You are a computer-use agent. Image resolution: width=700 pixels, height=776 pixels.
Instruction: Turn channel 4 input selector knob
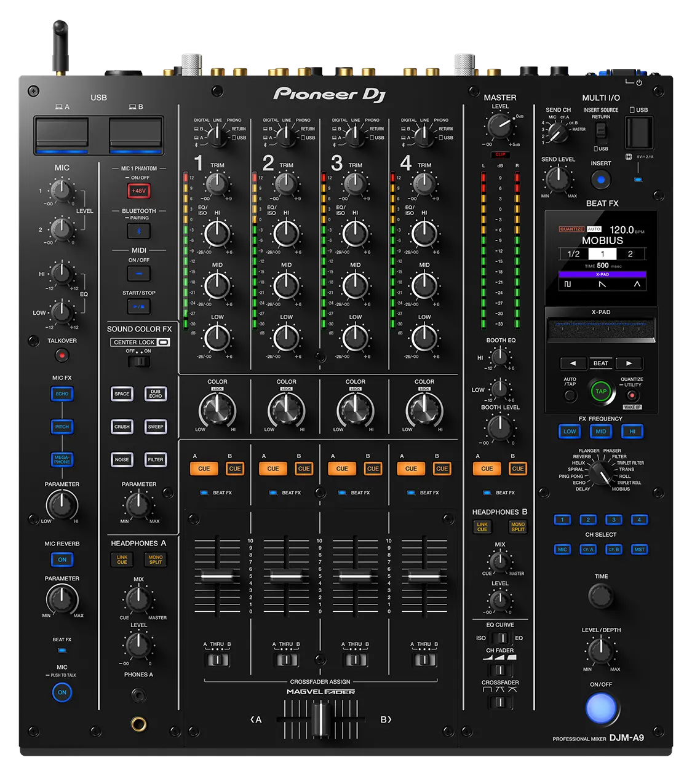423,135
